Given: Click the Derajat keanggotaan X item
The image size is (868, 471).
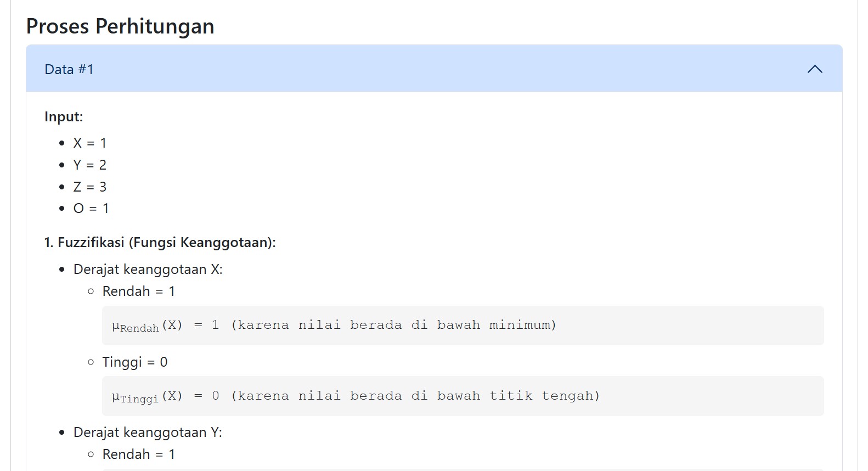Looking at the screenshot, I should pyautogui.click(x=148, y=269).
